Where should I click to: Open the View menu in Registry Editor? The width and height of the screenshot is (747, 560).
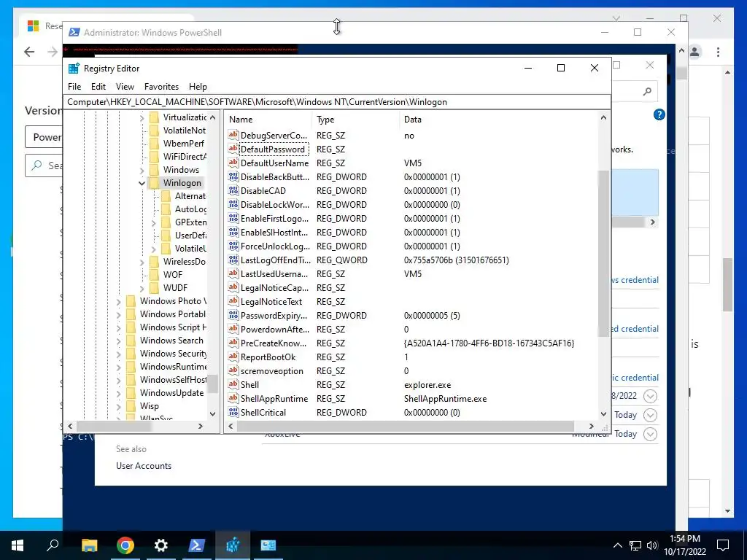pyautogui.click(x=125, y=87)
